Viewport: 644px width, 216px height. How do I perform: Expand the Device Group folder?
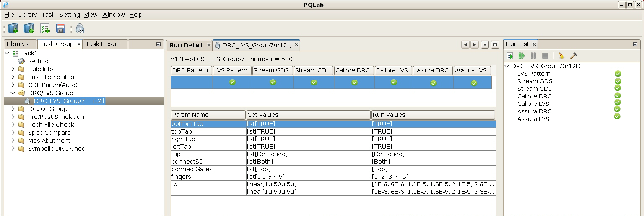[x=13, y=109]
